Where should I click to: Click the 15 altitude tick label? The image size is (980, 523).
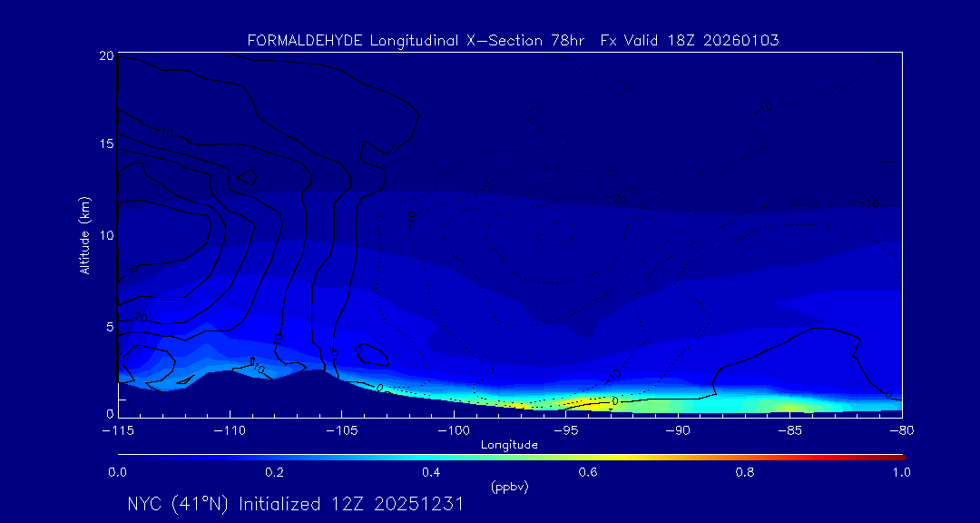[x=106, y=143]
